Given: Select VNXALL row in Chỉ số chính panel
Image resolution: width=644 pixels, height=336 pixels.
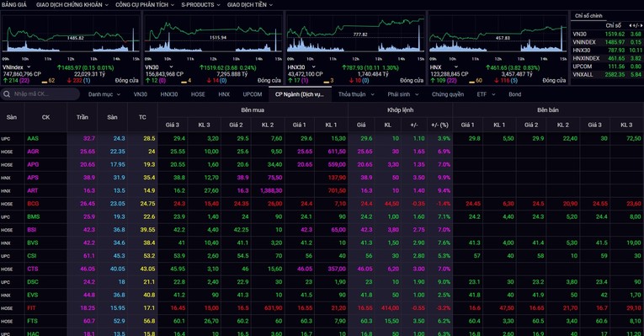Looking at the screenshot, I should coord(607,74).
